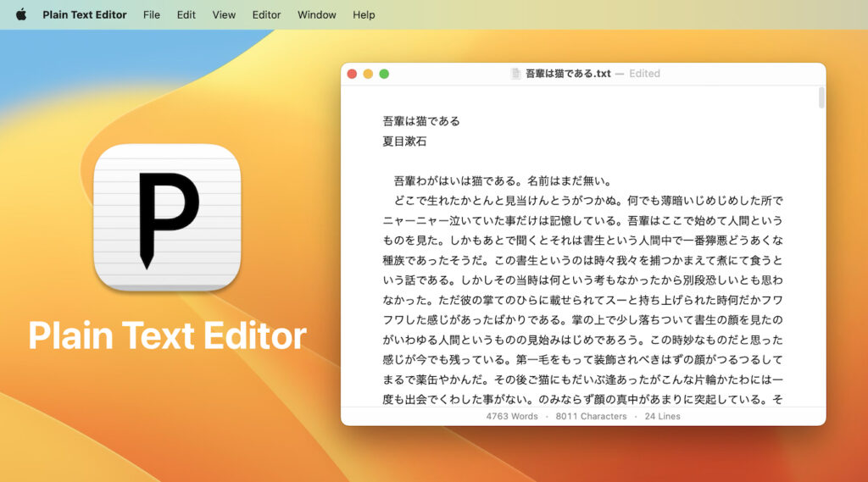Place cursor in first line 吾輩は猫である

tap(421, 121)
